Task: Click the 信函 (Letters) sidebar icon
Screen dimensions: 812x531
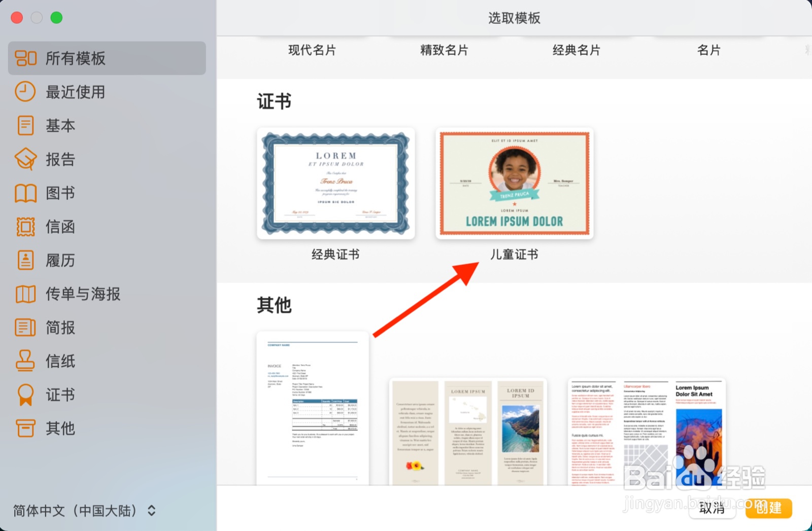Action: point(25,227)
